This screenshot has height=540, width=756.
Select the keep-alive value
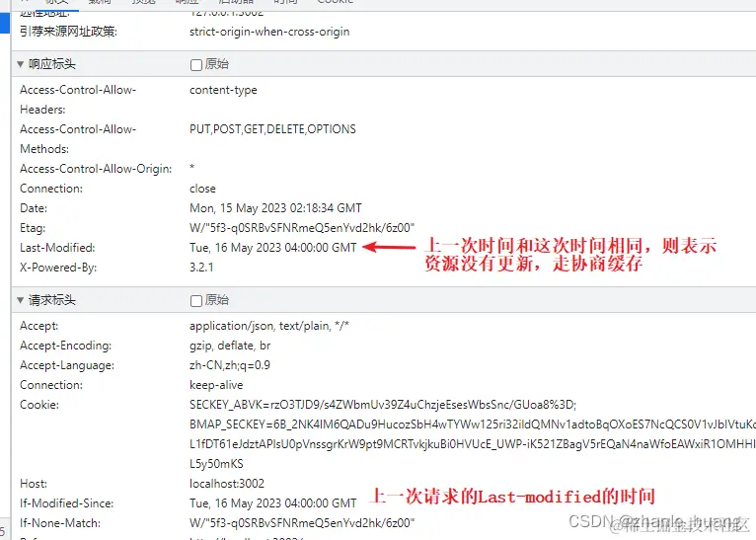pos(216,385)
